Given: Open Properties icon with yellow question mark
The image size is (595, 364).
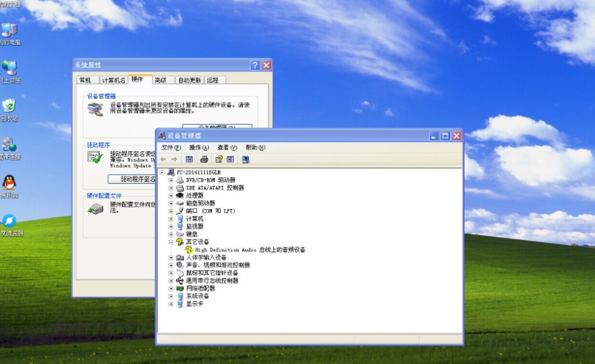Looking at the screenshot, I should pos(219,159).
